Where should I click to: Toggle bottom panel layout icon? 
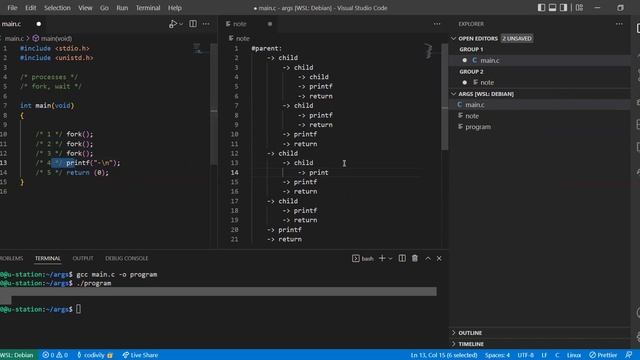pyautogui.click(x=552, y=8)
